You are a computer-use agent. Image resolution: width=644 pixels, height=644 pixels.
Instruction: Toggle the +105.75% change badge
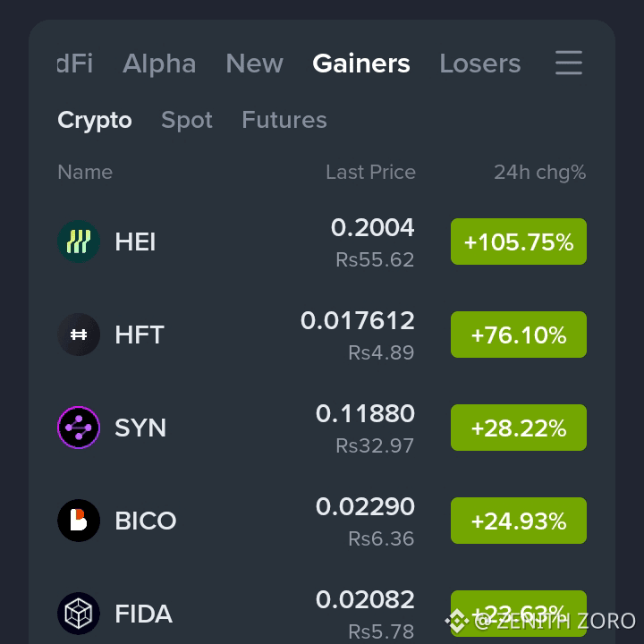[519, 241]
